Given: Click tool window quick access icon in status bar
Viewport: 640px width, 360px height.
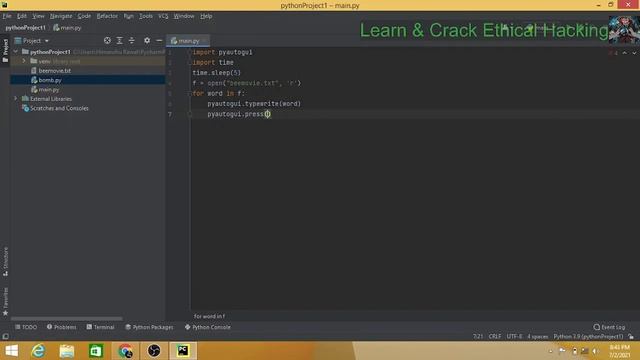Looking at the screenshot, I should click(x=5, y=336).
